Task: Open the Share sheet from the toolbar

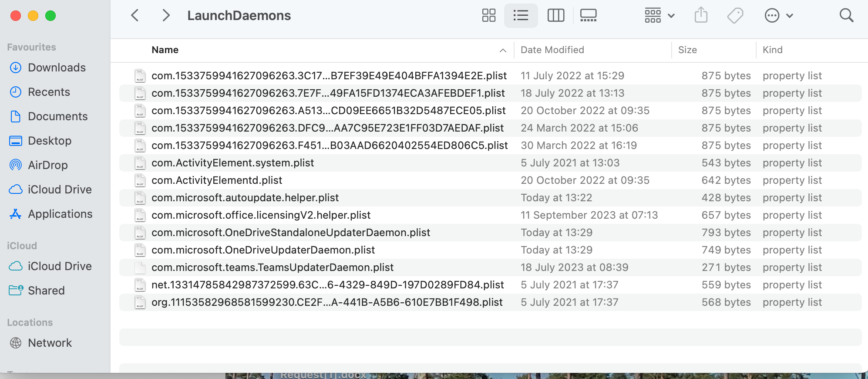Action: (701, 15)
